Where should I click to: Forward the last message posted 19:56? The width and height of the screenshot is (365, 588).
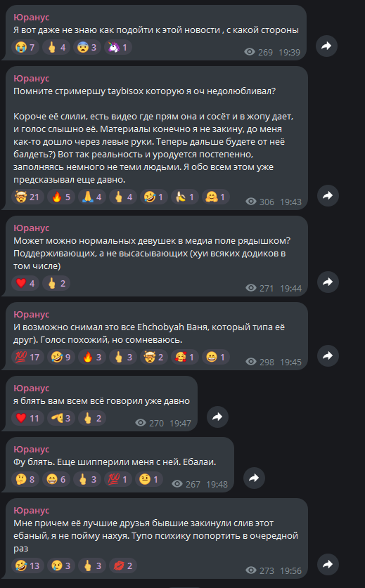(x=328, y=564)
